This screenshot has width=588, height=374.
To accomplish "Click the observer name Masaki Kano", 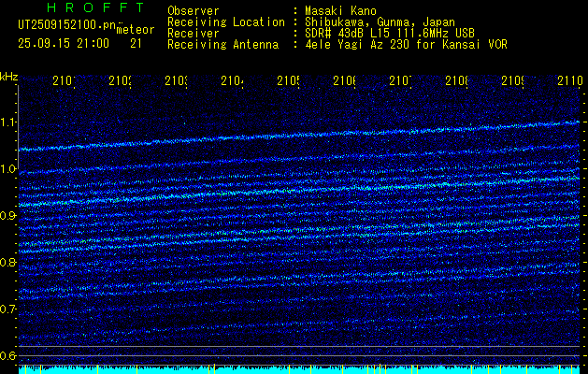I will pos(339,10).
